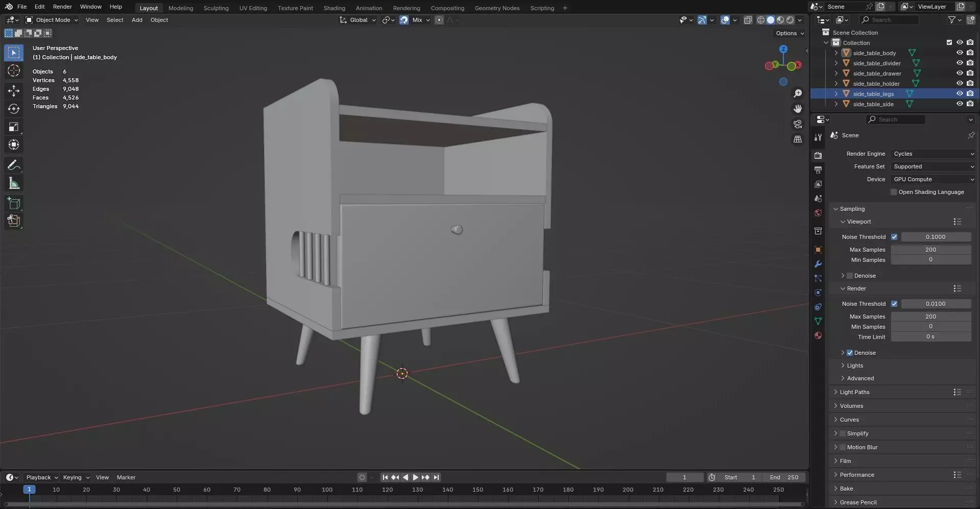Open the Object properties tab
980x509 pixels.
pos(818,250)
